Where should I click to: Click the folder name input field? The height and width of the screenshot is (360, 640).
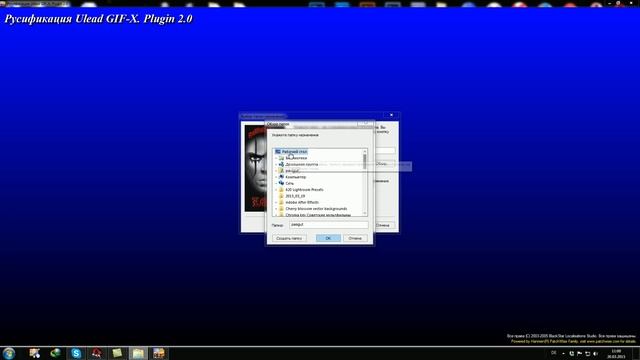[329, 224]
